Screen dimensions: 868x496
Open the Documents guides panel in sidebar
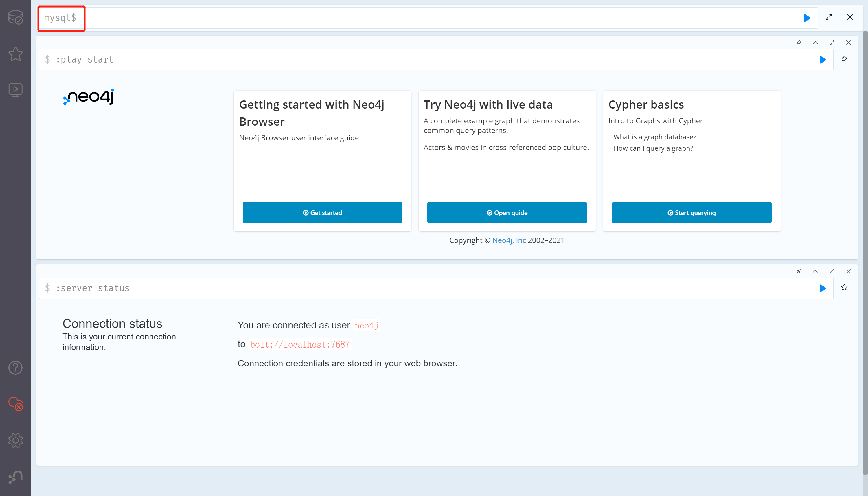click(x=15, y=90)
